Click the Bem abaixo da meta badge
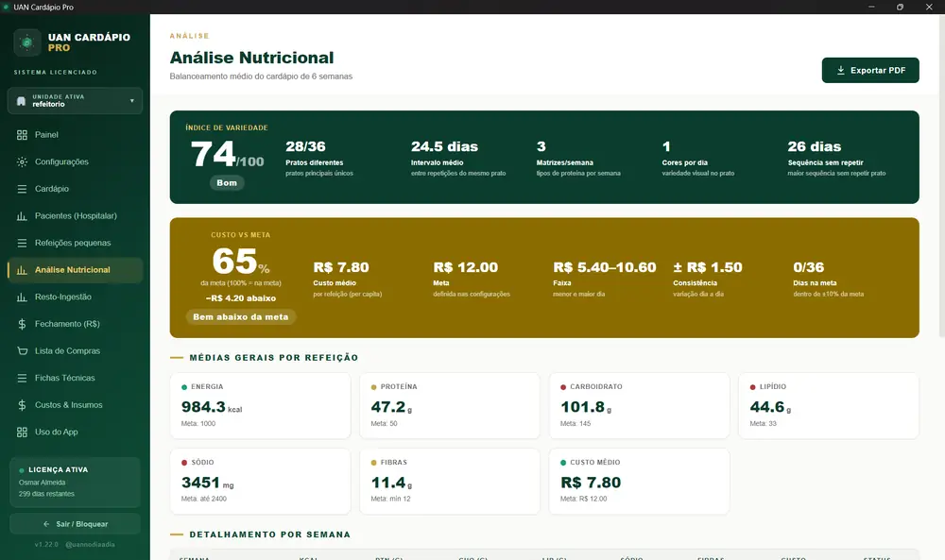Image resolution: width=945 pixels, height=560 pixels. (240, 316)
